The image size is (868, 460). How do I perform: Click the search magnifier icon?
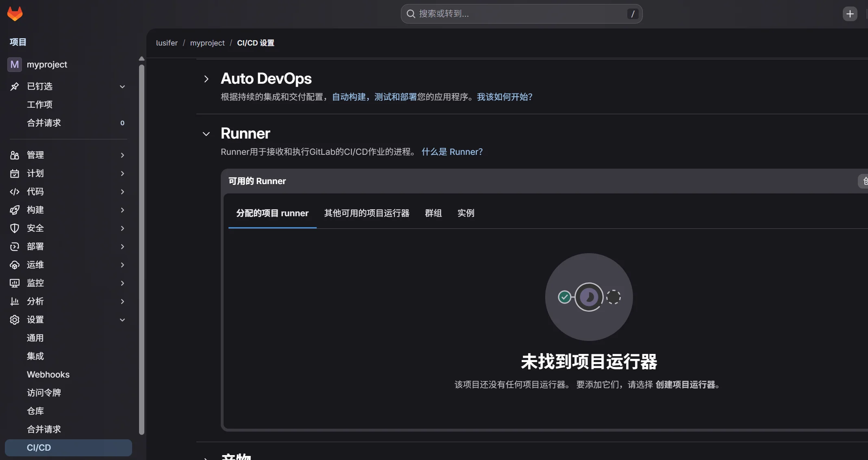pos(411,14)
